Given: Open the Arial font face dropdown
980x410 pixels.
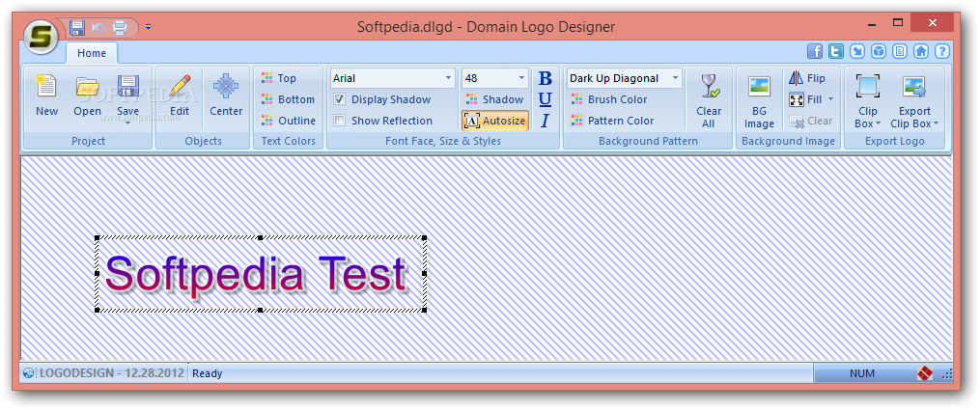Looking at the screenshot, I should click(449, 79).
